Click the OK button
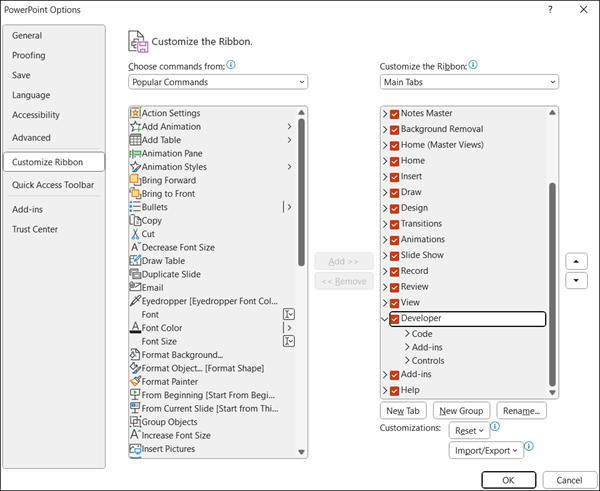The width and height of the screenshot is (600, 491). click(x=509, y=480)
